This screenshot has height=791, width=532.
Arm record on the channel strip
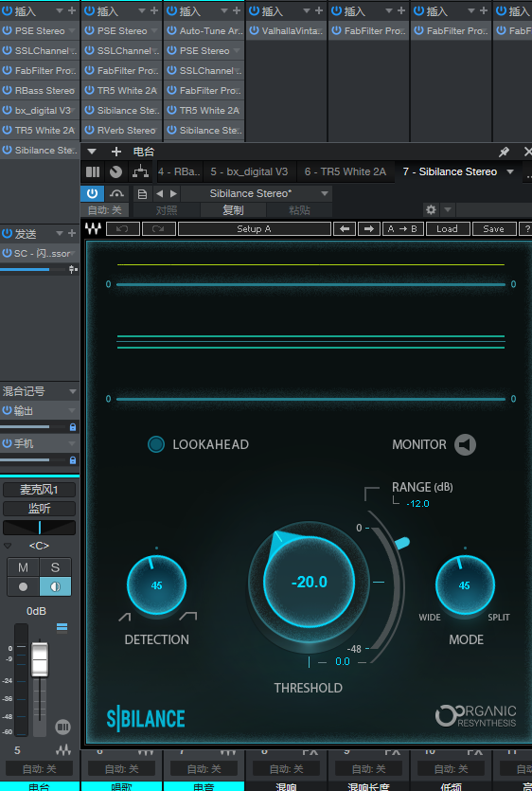point(24,587)
